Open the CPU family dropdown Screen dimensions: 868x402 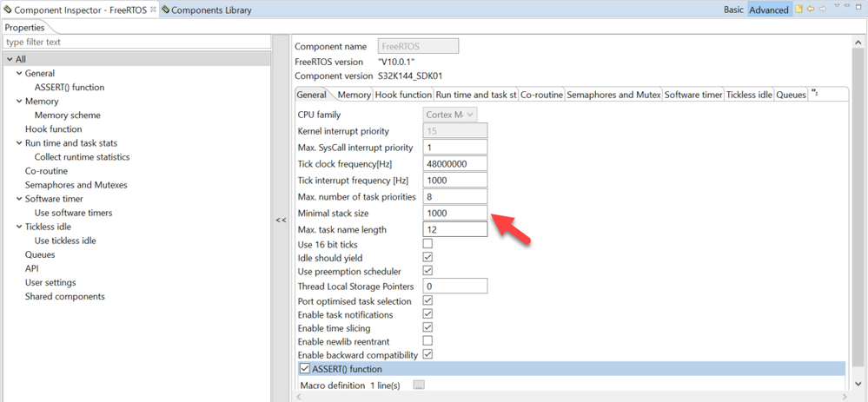point(450,115)
